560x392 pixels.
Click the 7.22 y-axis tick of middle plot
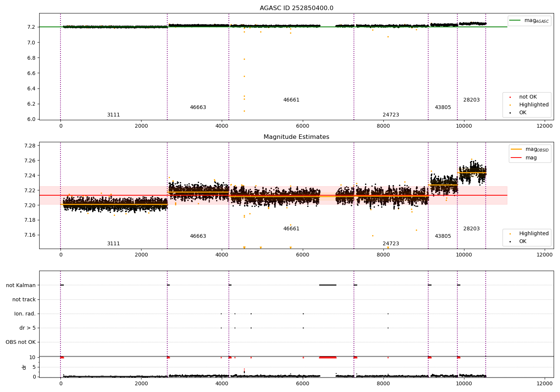(29, 190)
